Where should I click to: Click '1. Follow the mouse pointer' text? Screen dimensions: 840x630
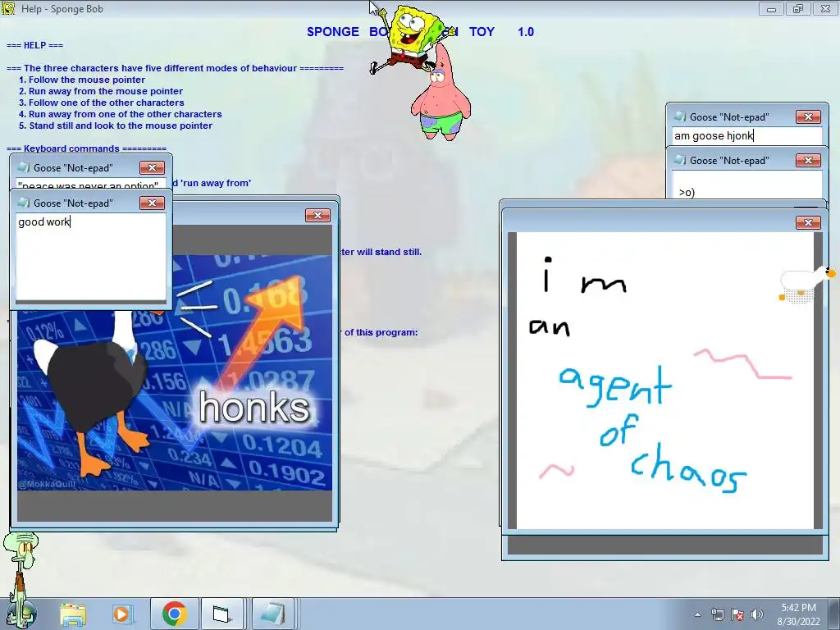click(x=82, y=80)
